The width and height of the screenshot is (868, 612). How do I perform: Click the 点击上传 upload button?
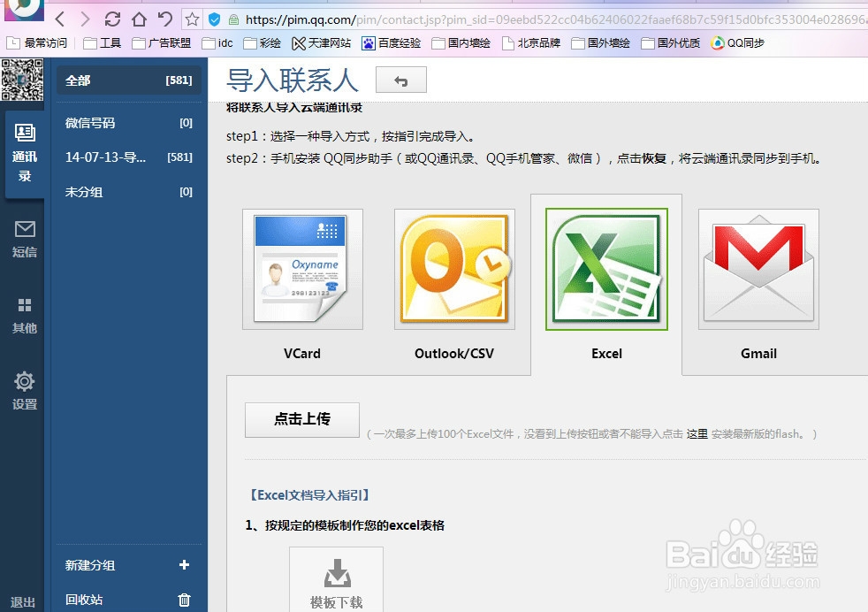coord(301,420)
